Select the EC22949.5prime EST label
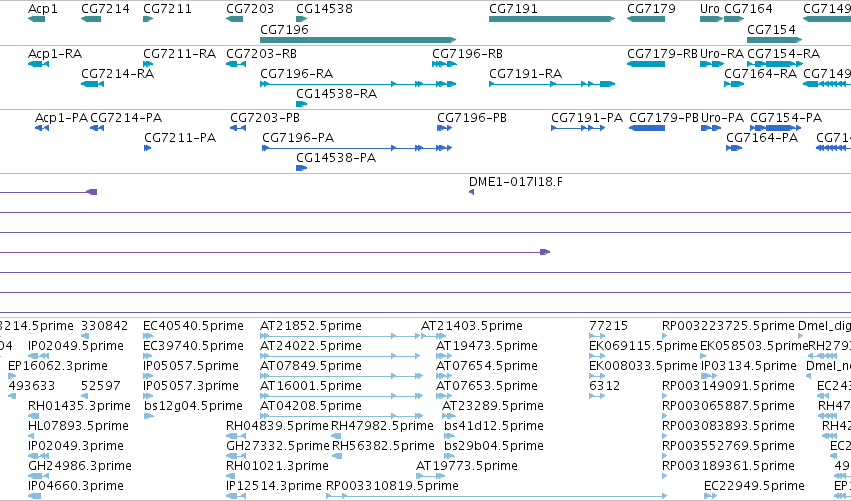Screen dimensions: 851x501 [x=754, y=486]
